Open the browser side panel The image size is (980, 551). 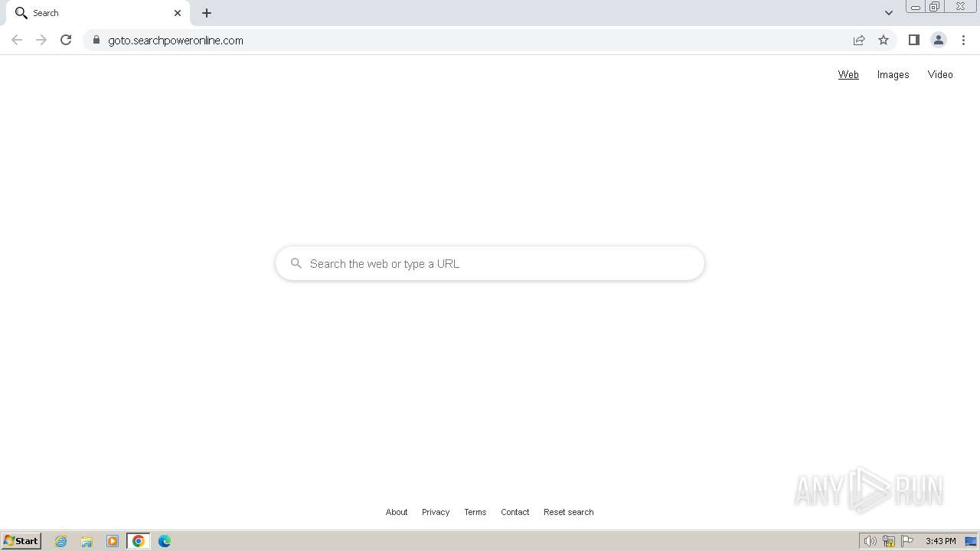click(x=913, y=40)
